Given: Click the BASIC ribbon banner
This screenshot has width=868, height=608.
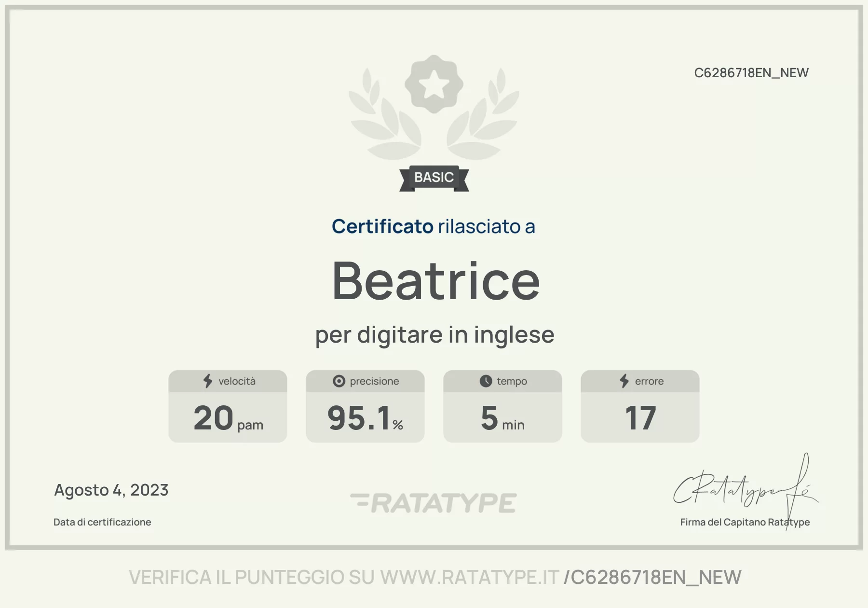Looking at the screenshot, I should click(434, 178).
